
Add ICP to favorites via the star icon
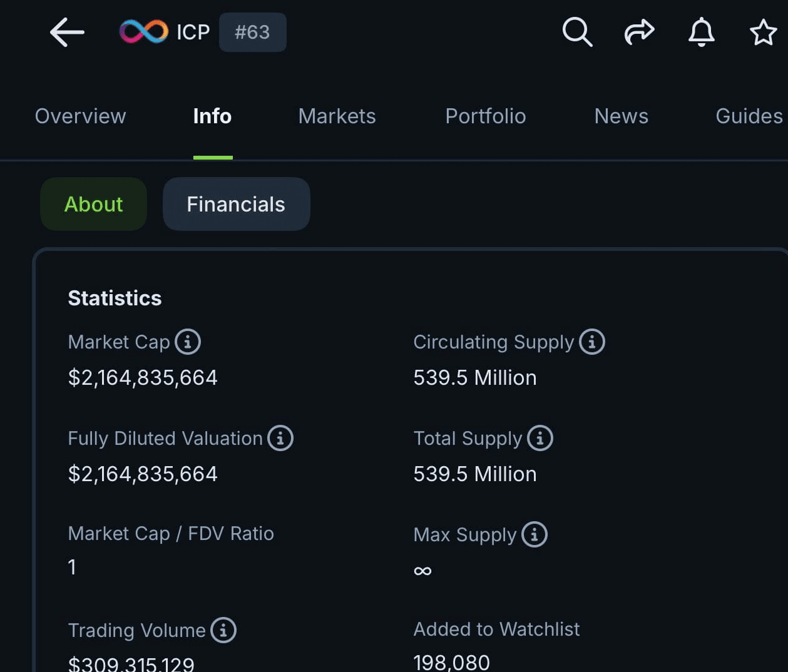tap(763, 33)
